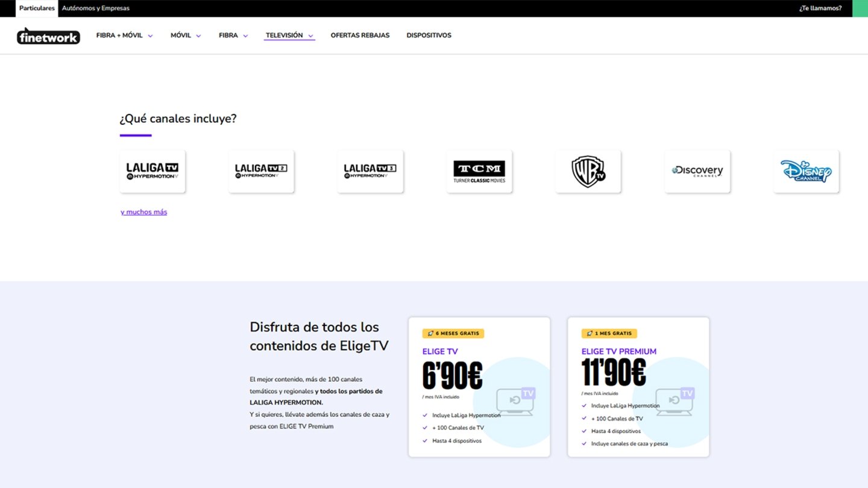Image resolution: width=868 pixels, height=488 pixels.
Task: Click TV icon in Elige TV Premium card
Action: tap(675, 401)
